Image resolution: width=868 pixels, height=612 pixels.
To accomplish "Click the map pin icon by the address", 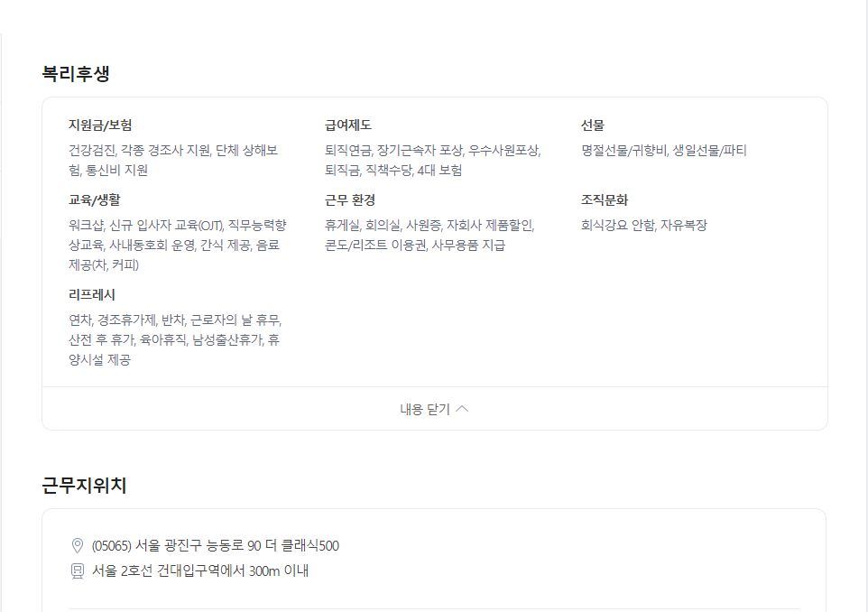I will coord(78,545).
